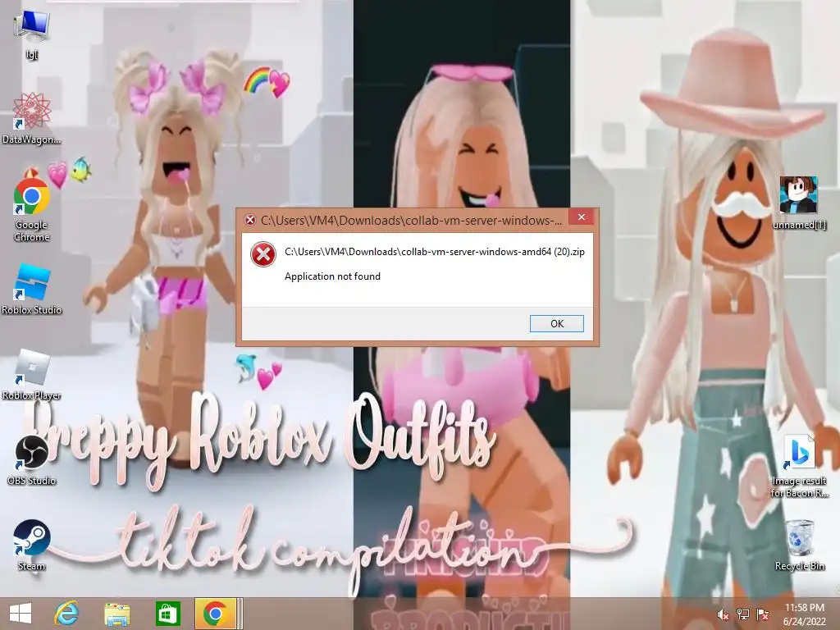
Task: Open the DataWagon desktop shortcut
Action: pyautogui.click(x=31, y=118)
